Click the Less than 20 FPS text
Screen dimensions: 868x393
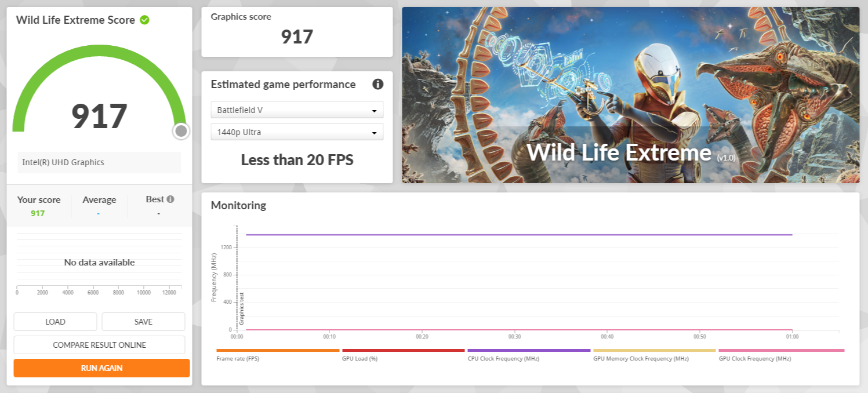tap(297, 160)
